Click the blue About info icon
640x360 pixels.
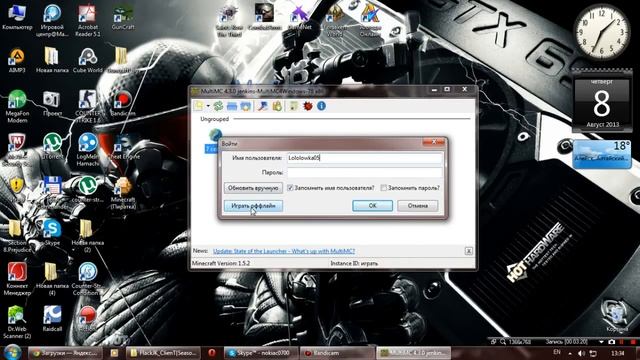point(321,106)
